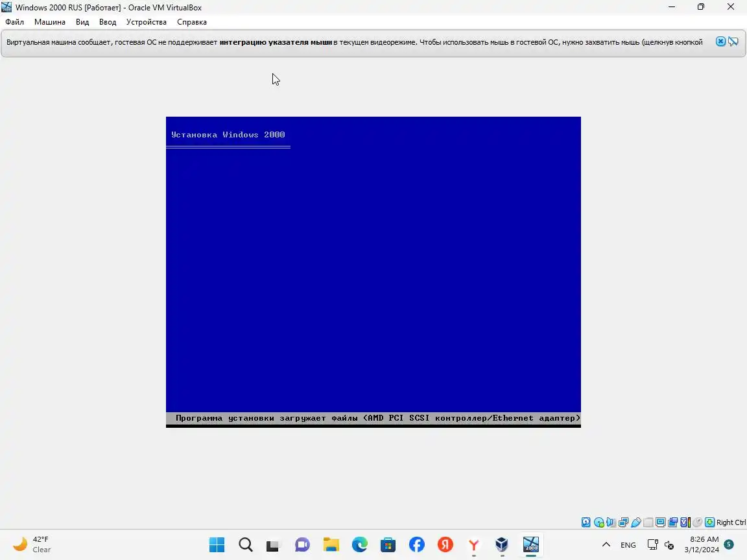Open Windows taskbar search

(245, 544)
